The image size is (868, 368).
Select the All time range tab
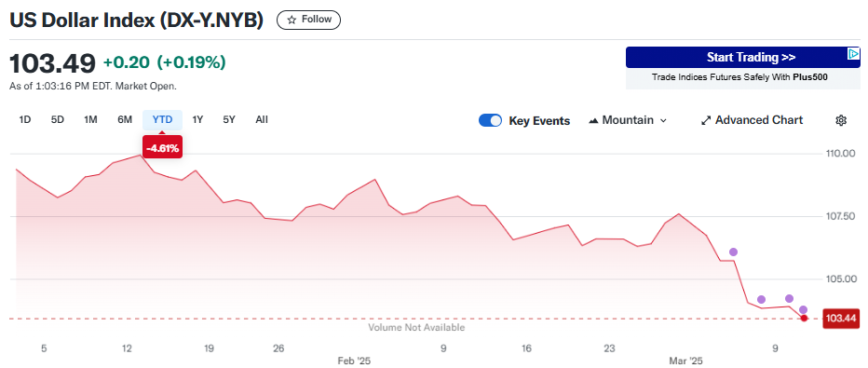262,119
